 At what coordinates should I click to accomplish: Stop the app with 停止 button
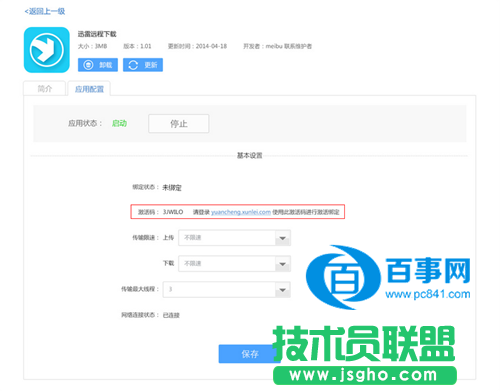click(x=179, y=124)
